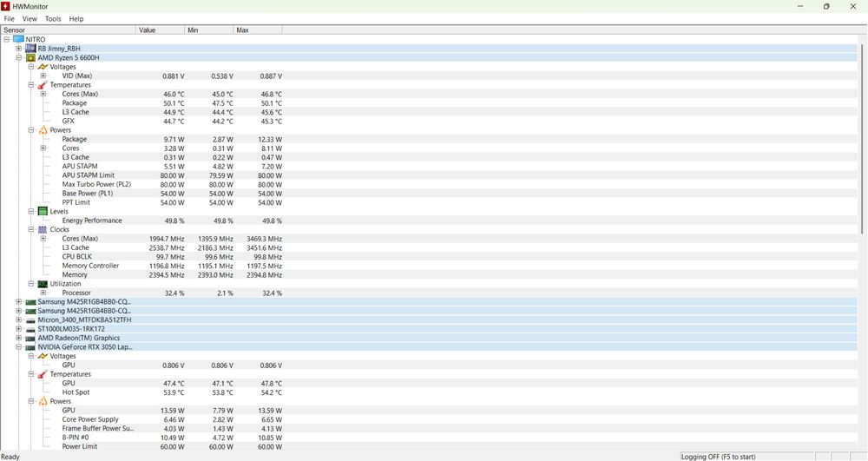Screen dimensions: 868x461
Task: Select the CPU Package temperature row
Action: 429,103
